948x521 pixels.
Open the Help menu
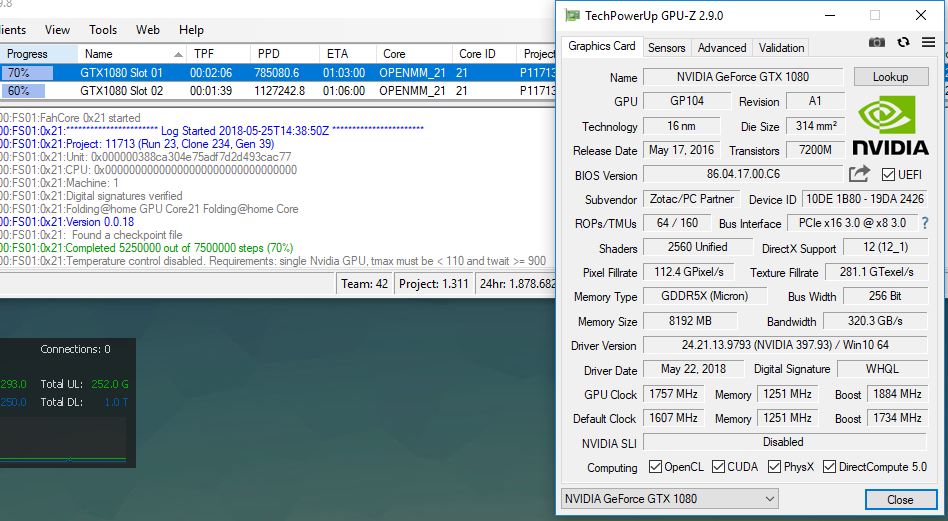click(x=191, y=30)
